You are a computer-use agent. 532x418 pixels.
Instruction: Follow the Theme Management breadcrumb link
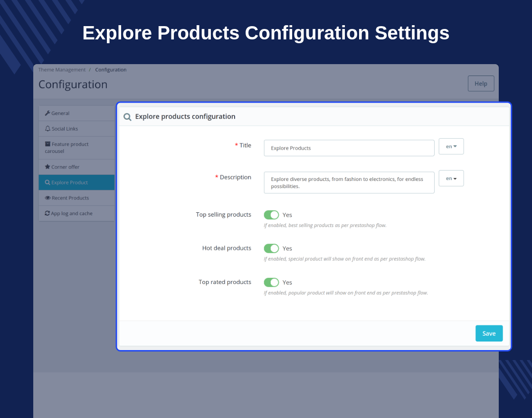62,70
